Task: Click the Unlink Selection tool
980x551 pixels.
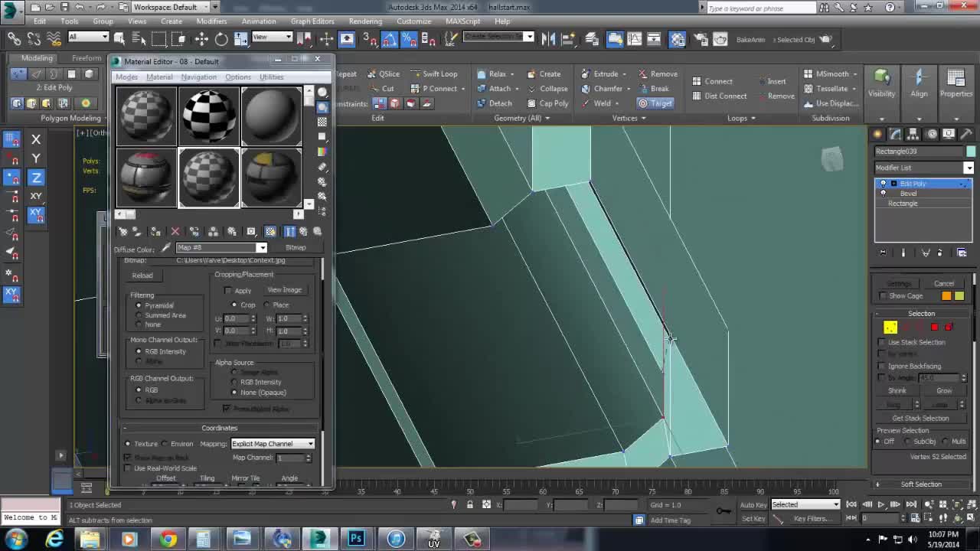Action: coord(34,38)
